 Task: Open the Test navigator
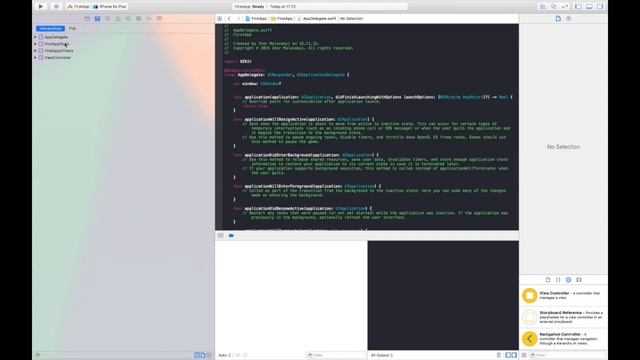coord(128,19)
